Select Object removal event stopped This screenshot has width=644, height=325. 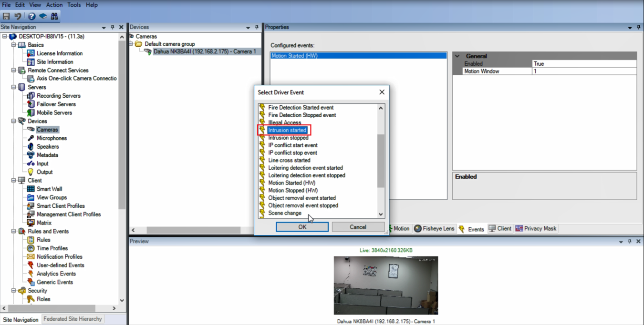(x=303, y=205)
